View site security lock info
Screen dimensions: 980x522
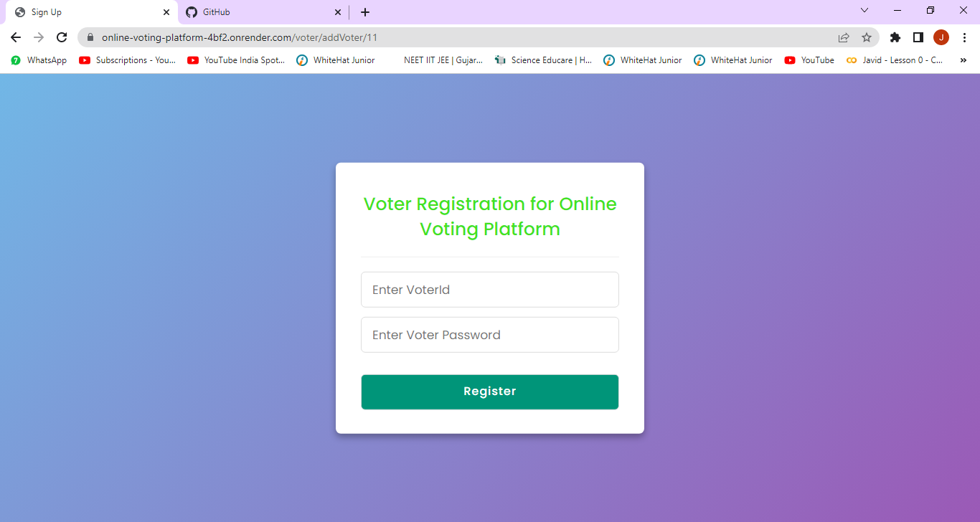[x=90, y=37]
